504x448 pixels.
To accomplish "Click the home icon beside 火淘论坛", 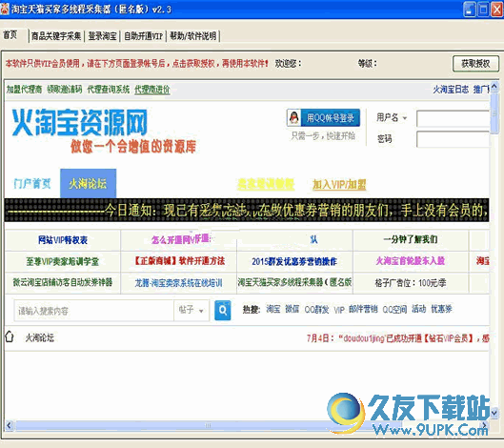I will 10,336.
